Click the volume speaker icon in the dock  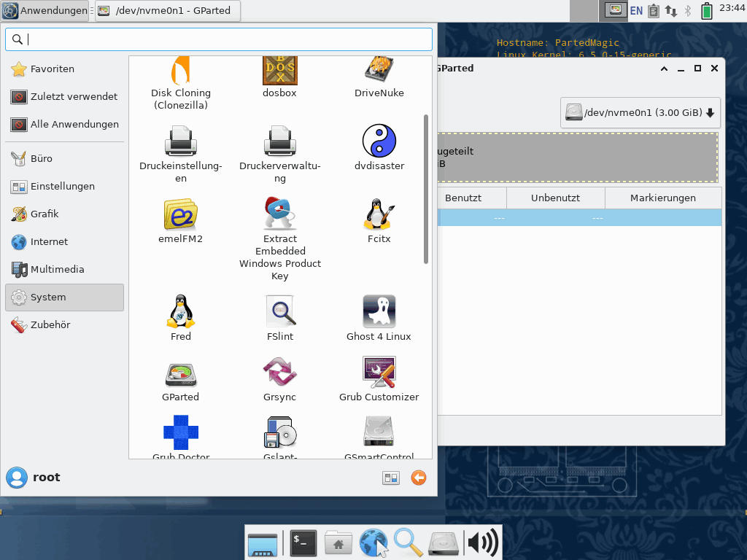click(x=482, y=542)
